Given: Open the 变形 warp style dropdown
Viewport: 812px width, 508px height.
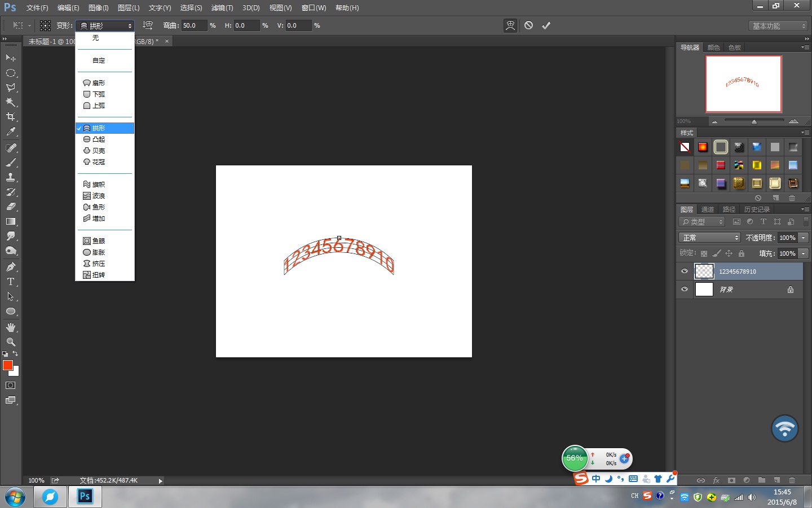Looking at the screenshot, I should coord(105,25).
